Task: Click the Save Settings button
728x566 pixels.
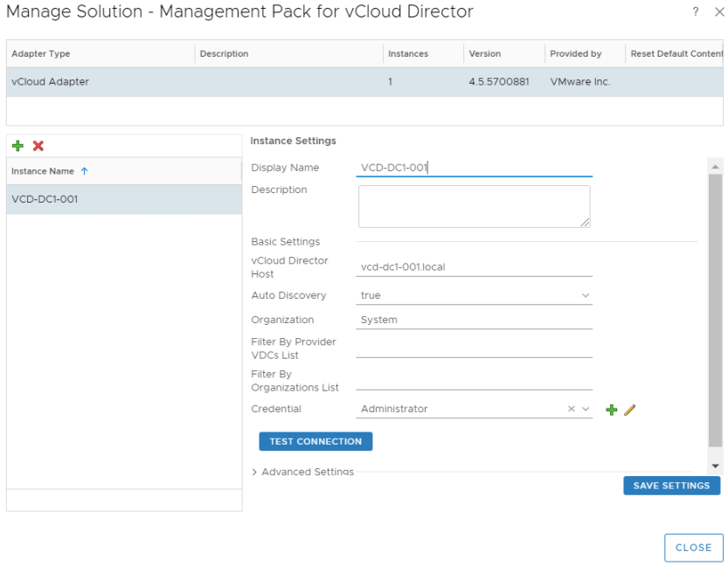Action: click(671, 486)
